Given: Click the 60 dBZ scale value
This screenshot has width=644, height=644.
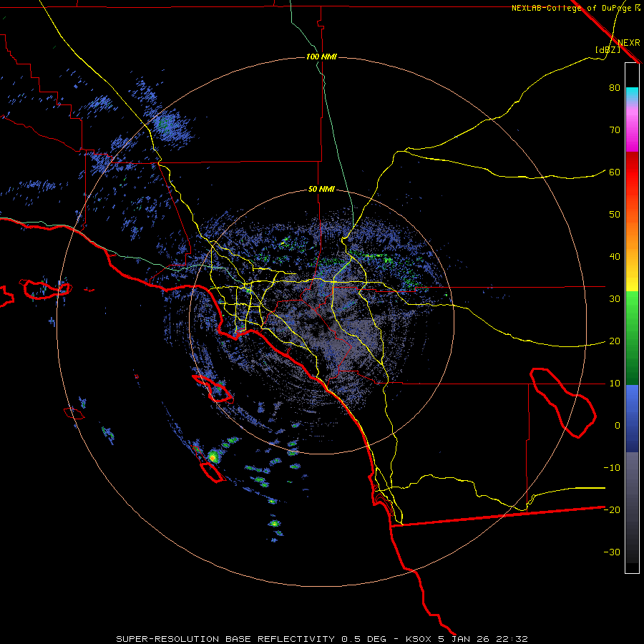Looking at the screenshot, I should pos(615,172).
